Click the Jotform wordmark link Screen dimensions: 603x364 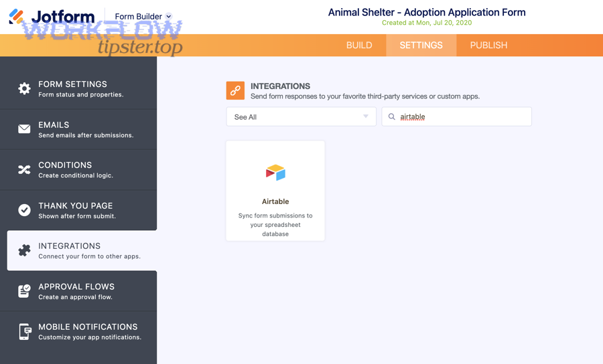63,17
